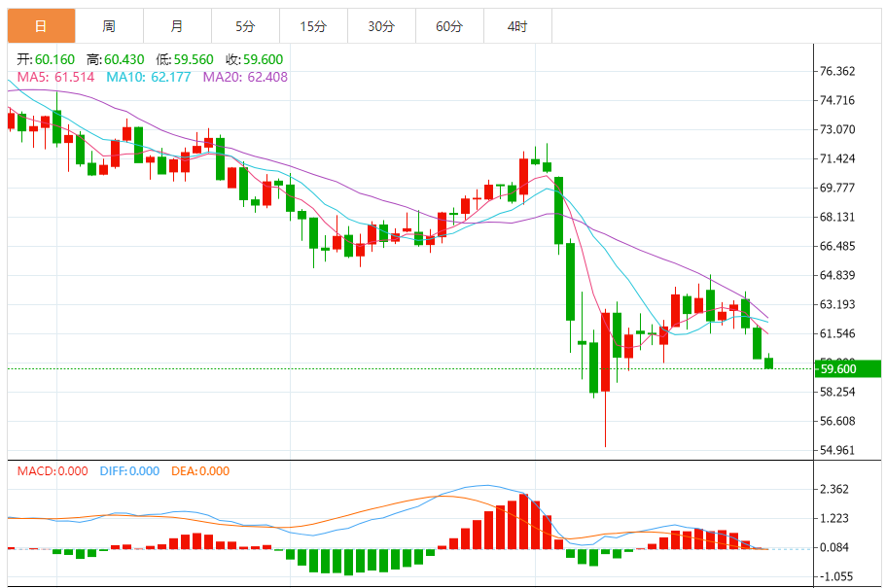Open the 60分 interval tab
The image size is (886, 588).
pyautogui.click(x=449, y=26)
